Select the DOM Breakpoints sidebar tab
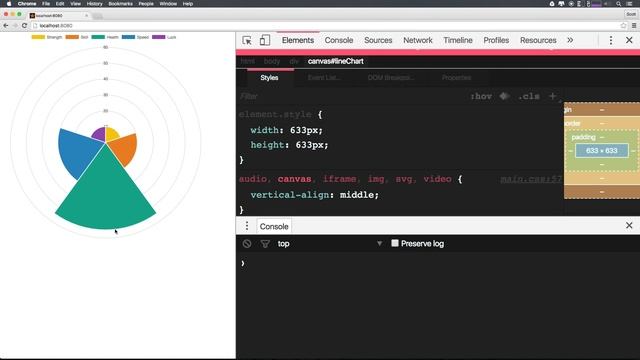The height and width of the screenshot is (360, 640). point(391,78)
